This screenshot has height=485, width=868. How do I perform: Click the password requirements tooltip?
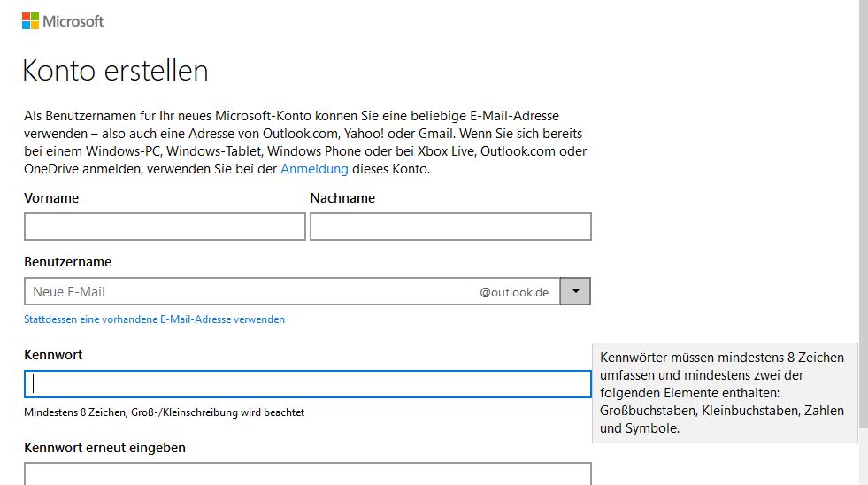[725, 393]
